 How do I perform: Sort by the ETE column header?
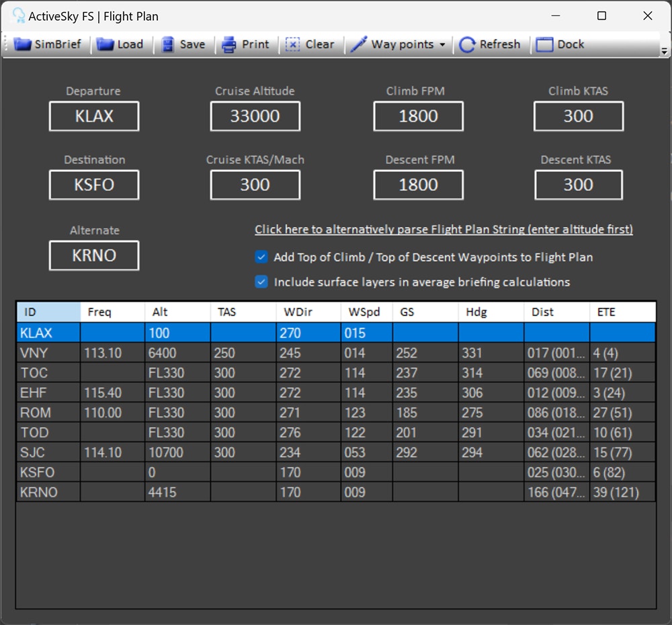622,312
